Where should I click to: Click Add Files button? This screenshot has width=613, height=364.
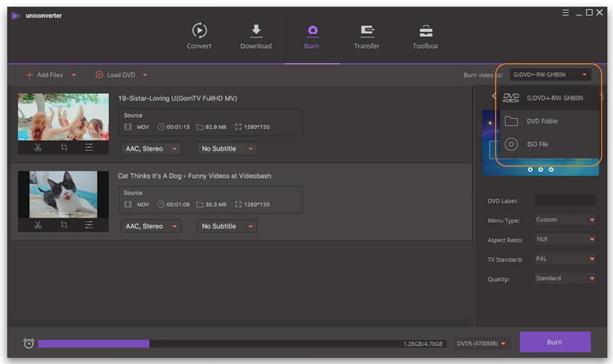44,75
